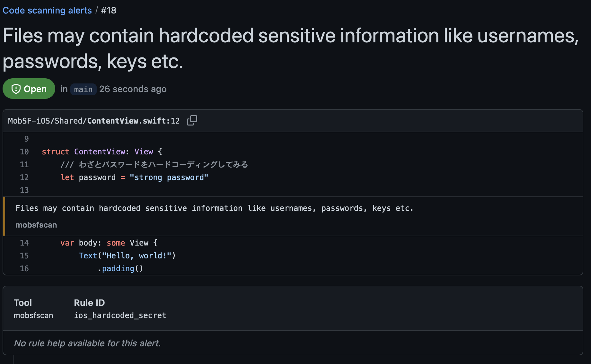Open file path ContentView.swift:12
Image resolution: width=591 pixels, height=364 pixels.
(x=93, y=121)
